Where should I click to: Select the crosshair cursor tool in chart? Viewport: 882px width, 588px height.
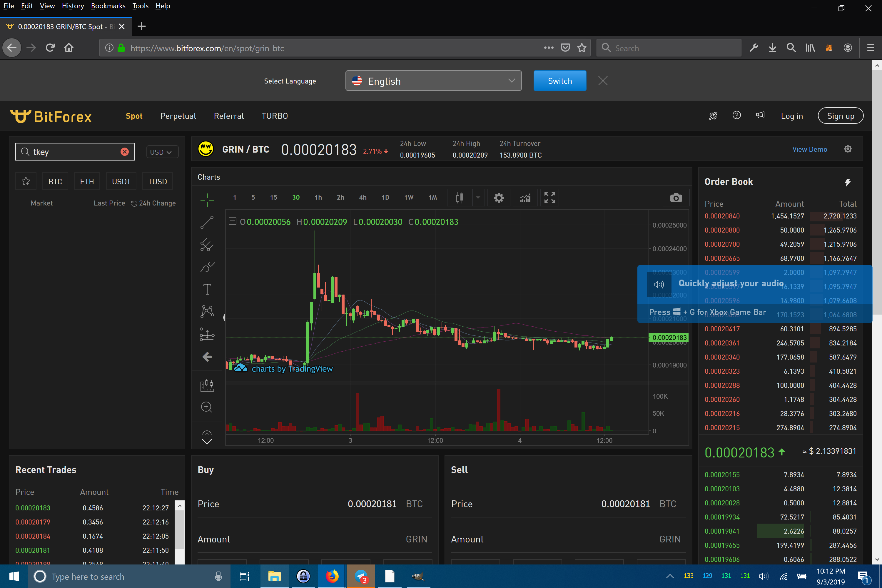(x=207, y=200)
